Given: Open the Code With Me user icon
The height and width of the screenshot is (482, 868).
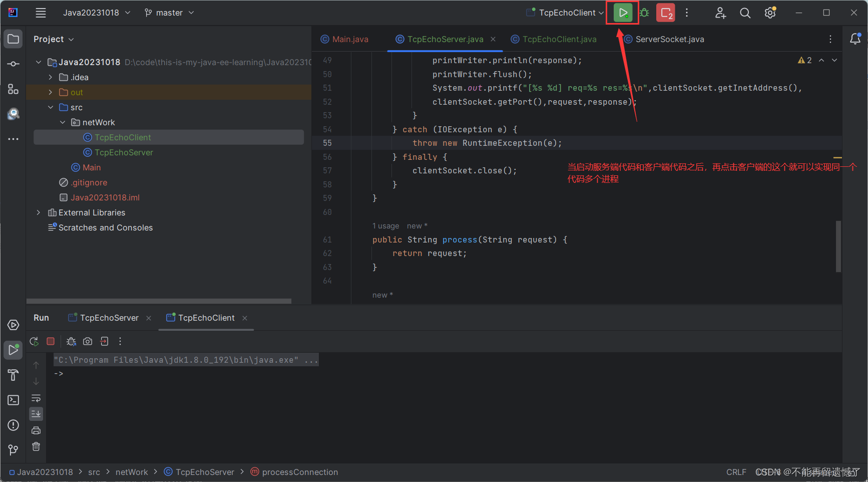Looking at the screenshot, I should [720, 13].
